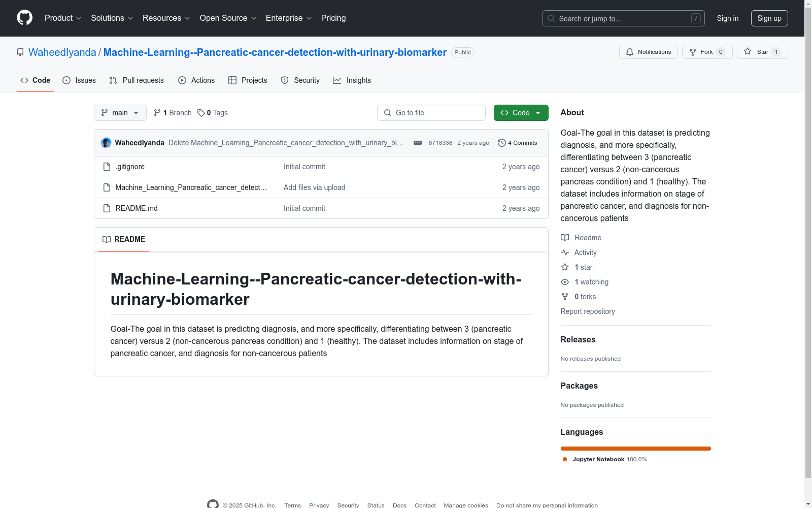Click the Report repository link
The width and height of the screenshot is (812, 508).
click(x=588, y=311)
